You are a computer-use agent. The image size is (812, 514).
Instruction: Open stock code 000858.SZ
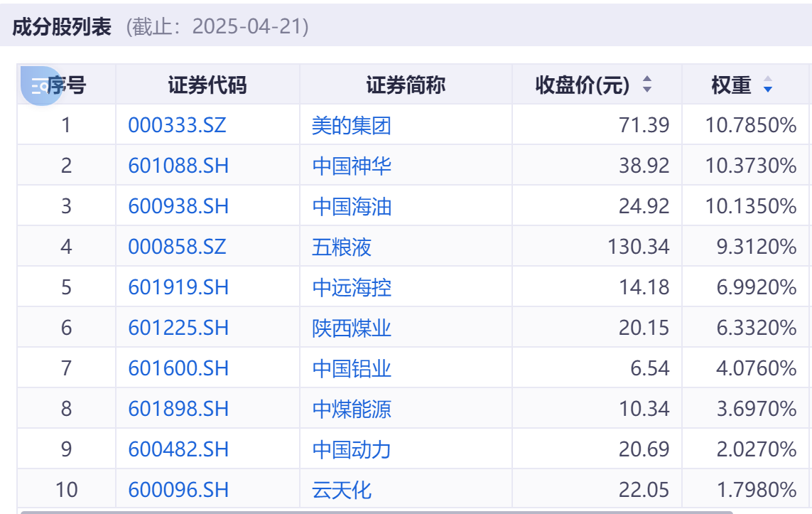[x=177, y=247]
